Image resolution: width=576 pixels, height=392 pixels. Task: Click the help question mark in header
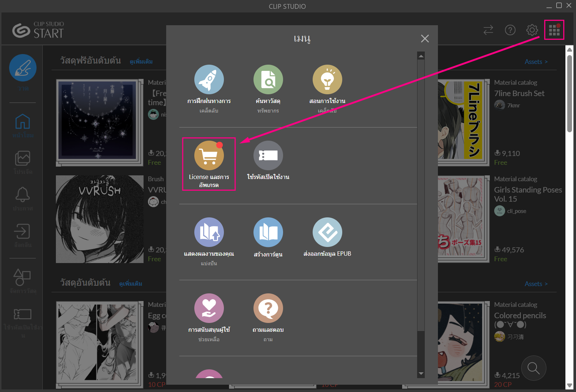[x=510, y=30]
